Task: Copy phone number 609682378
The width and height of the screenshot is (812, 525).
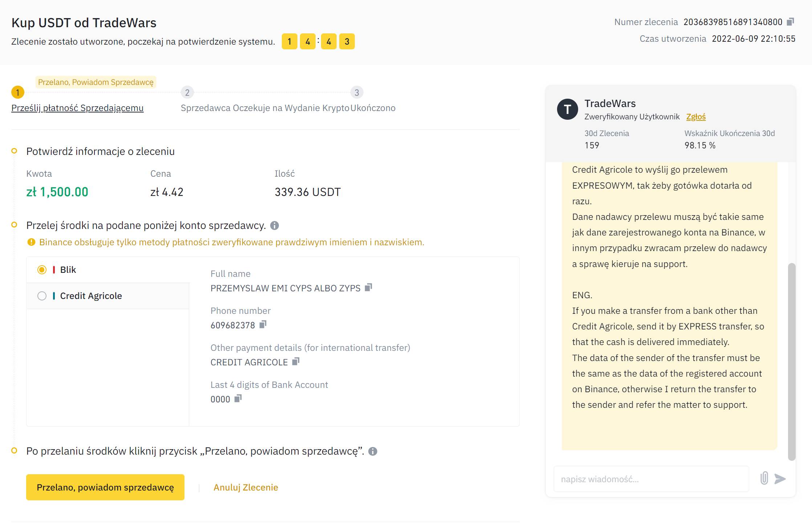Action: point(263,325)
